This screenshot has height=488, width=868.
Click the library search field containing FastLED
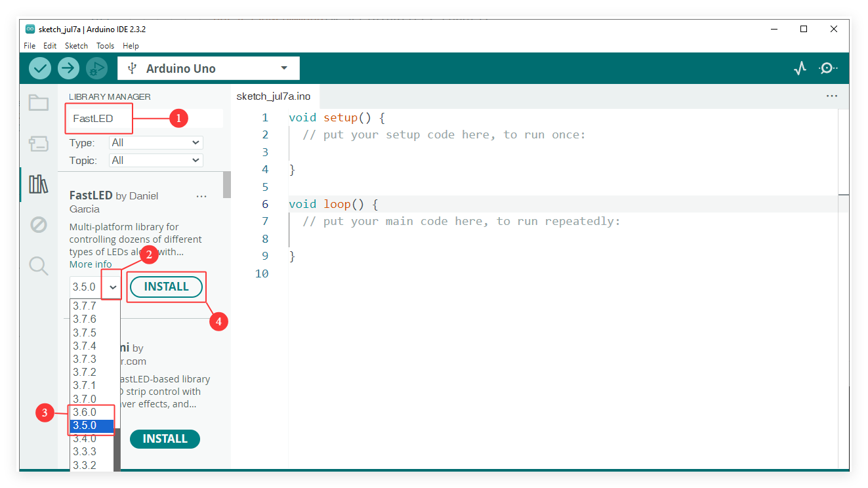point(146,119)
